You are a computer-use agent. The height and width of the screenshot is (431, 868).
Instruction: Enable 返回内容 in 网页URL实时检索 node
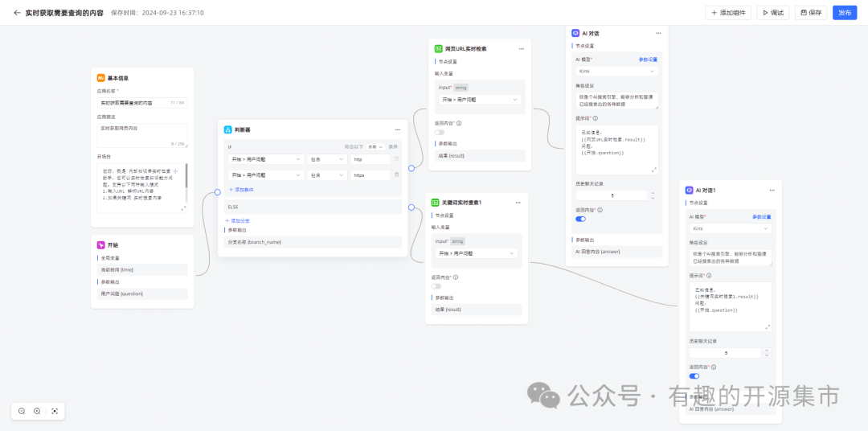point(440,133)
